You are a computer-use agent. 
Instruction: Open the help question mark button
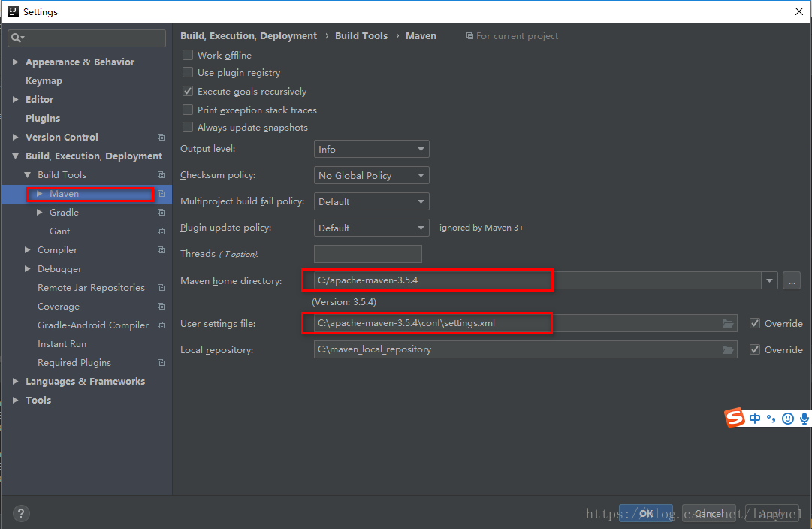tap(21, 513)
